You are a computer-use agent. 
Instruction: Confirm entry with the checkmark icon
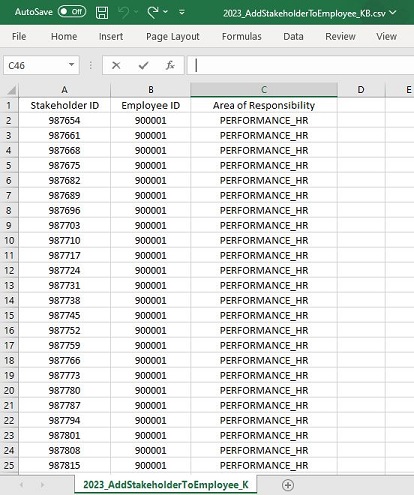143,65
